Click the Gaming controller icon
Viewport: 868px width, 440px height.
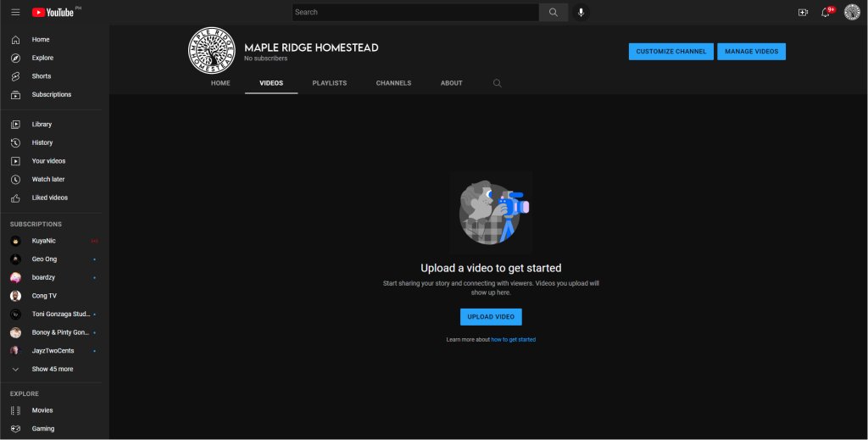coord(15,429)
